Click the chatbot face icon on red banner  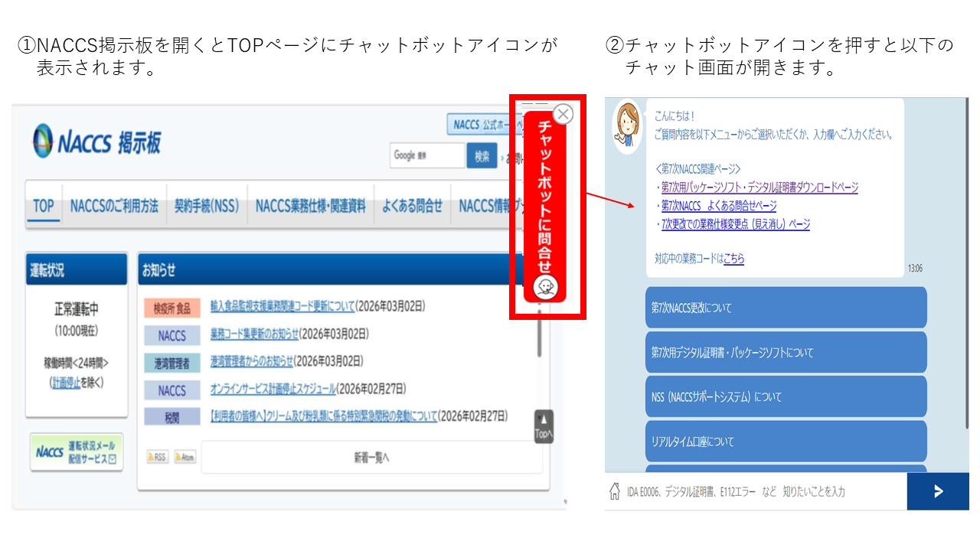(545, 288)
